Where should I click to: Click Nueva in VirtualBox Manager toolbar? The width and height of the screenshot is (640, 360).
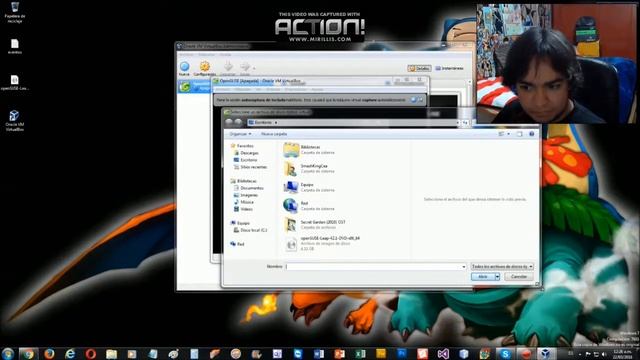coord(184,69)
